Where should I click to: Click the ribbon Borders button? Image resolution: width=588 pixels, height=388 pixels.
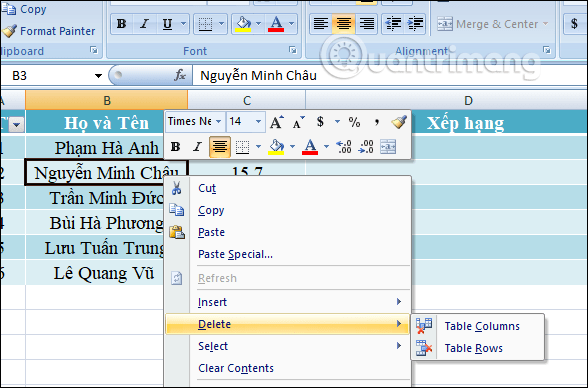pos(205,24)
